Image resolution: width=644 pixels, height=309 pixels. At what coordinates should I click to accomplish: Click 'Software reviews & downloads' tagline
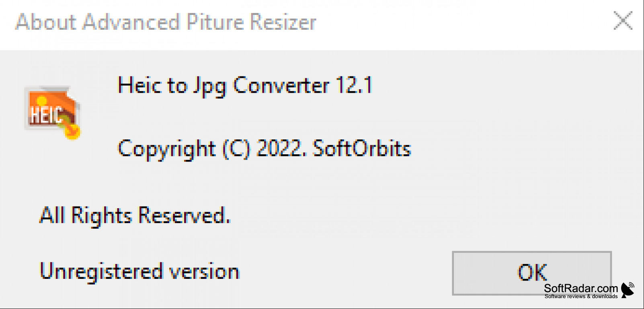click(581, 297)
